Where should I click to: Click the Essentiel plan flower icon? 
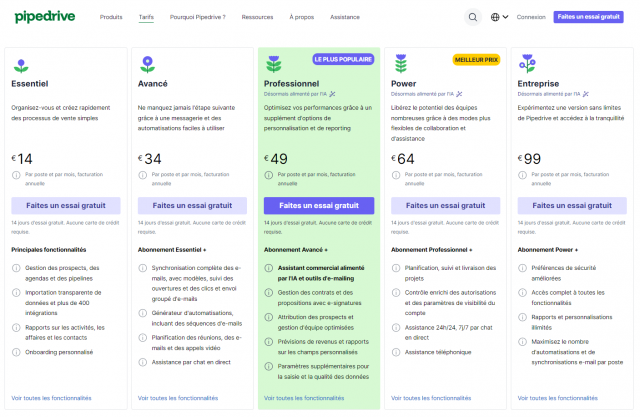point(21,66)
